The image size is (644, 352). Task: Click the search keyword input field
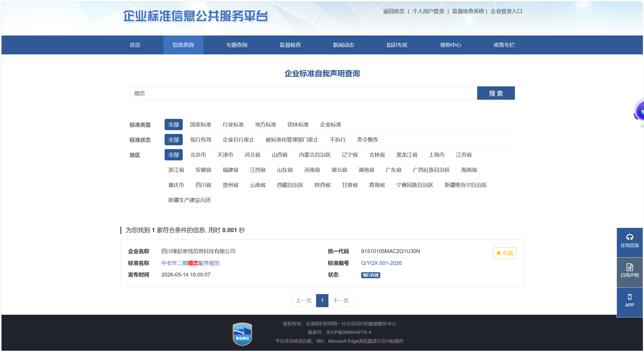click(303, 93)
